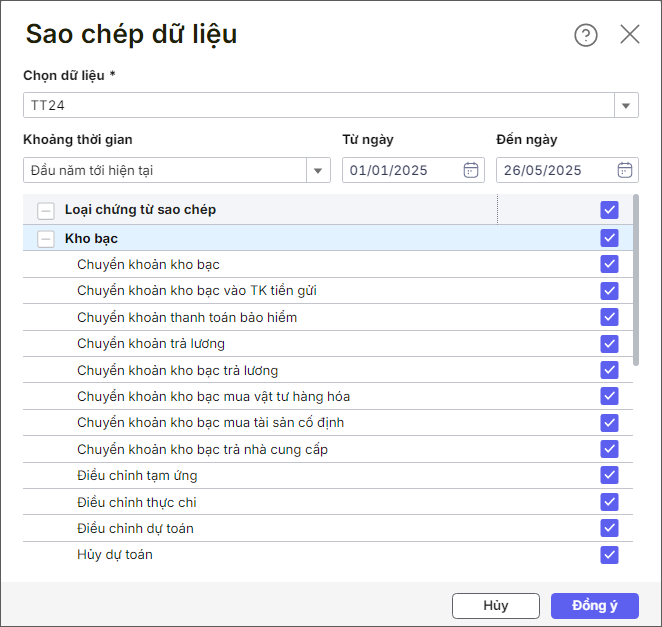This screenshot has height=627, width=662.
Task: Click the Đồng ý confirm button
Action: pos(594,606)
